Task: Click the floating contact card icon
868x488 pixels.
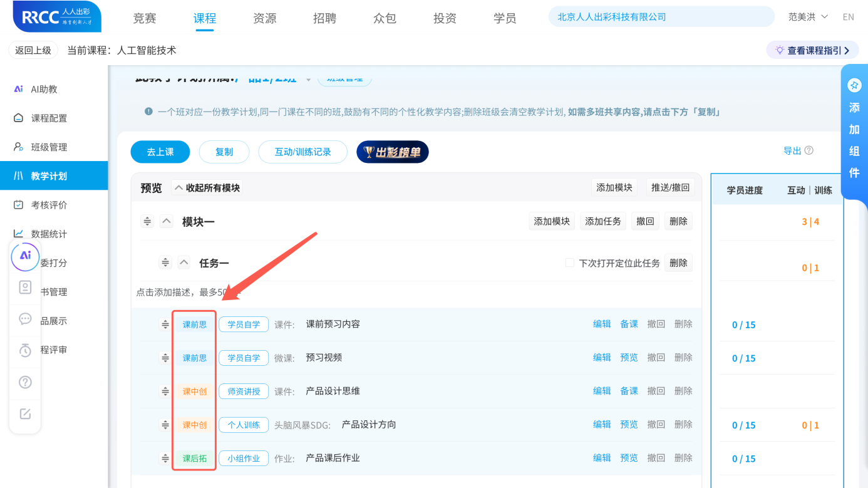Action: [x=25, y=287]
